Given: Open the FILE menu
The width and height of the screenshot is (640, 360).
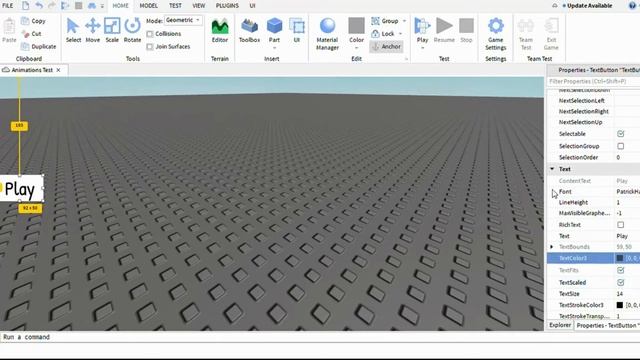Looking at the screenshot, I should pos(8,6).
